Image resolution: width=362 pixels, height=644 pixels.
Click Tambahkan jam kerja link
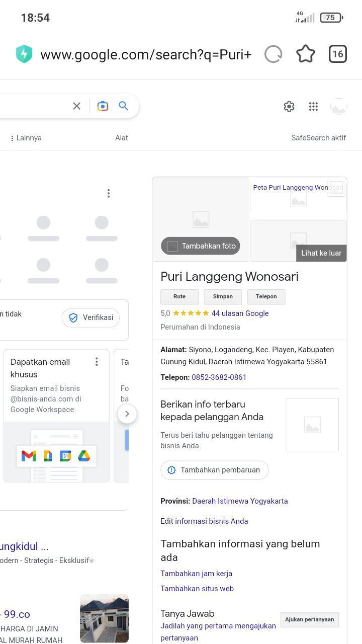(x=196, y=574)
